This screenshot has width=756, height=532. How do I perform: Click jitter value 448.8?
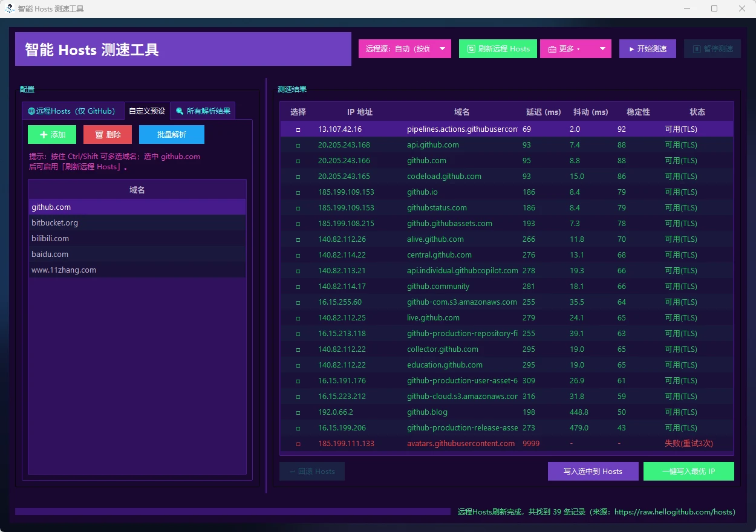point(579,412)
